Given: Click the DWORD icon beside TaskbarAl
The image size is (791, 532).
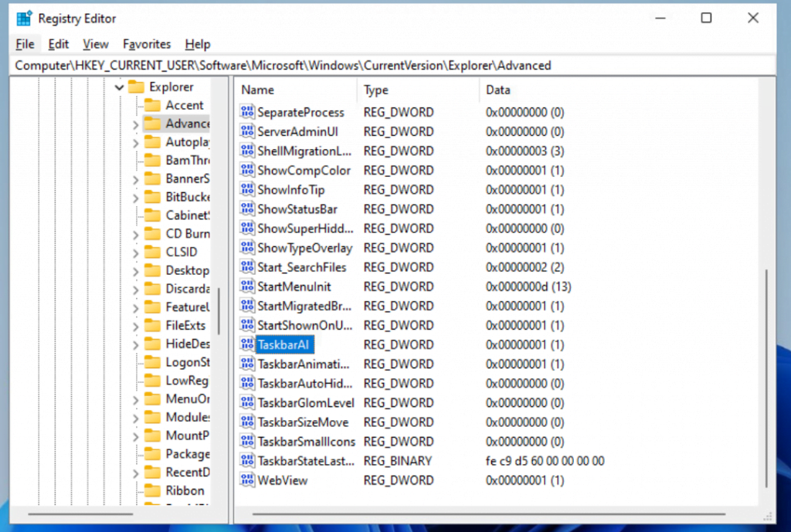Looking at the screenshot, I should [247, 344].
